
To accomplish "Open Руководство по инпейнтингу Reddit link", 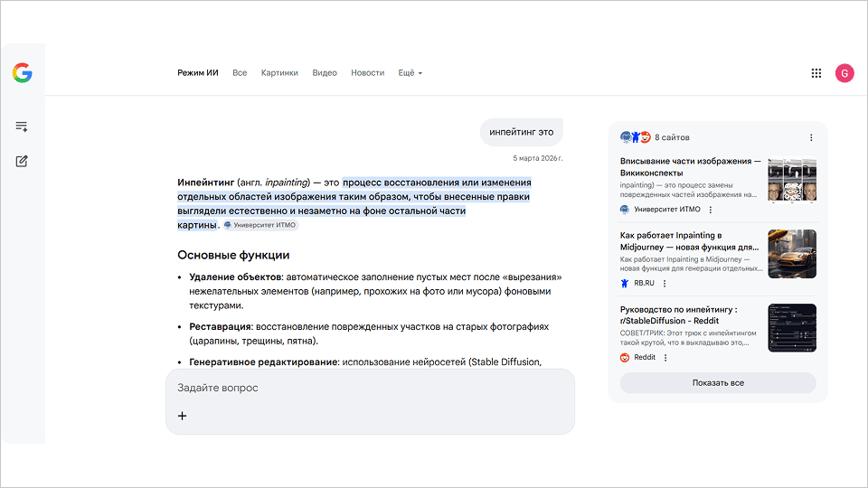I will coord(679,314).
